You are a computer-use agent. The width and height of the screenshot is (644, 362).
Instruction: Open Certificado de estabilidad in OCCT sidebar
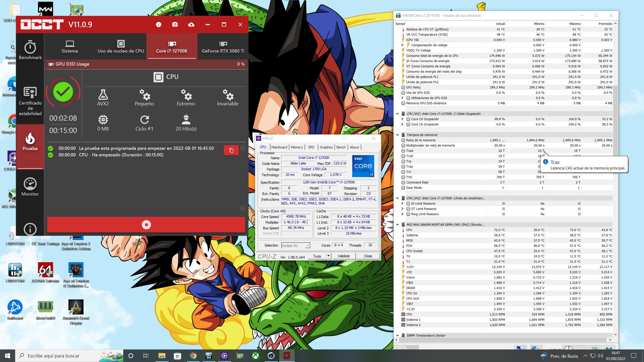tap(30, 101)
